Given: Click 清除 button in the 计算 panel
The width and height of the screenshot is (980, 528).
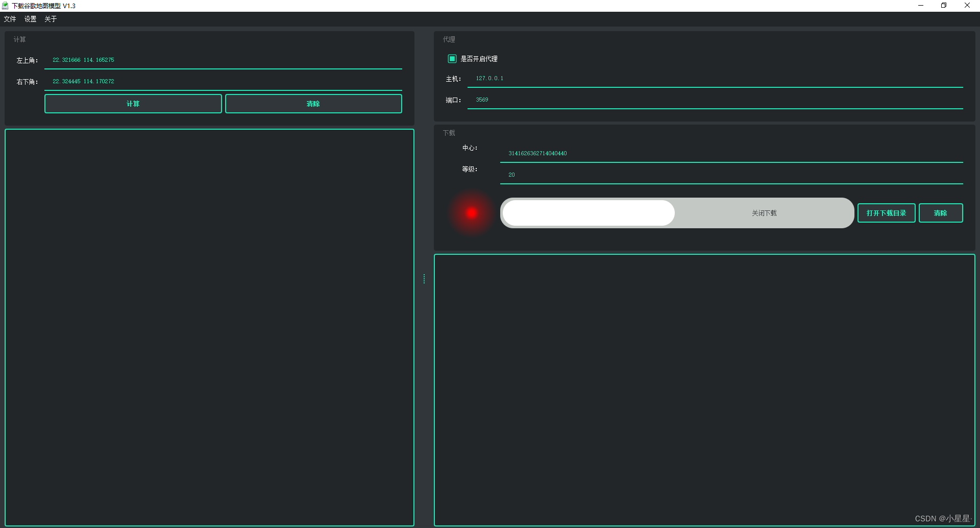Looking at the screenshot, I should (313, 104).
